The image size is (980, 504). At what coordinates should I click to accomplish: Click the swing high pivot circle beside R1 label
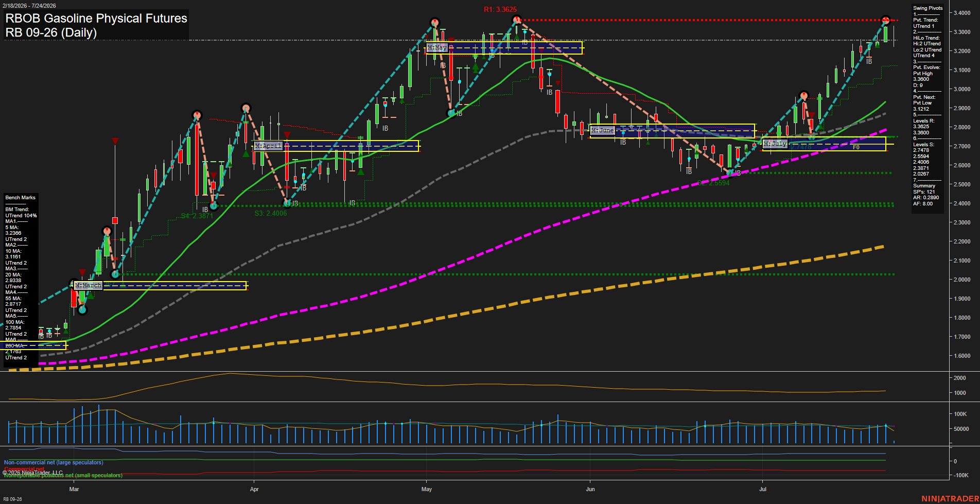517,20
